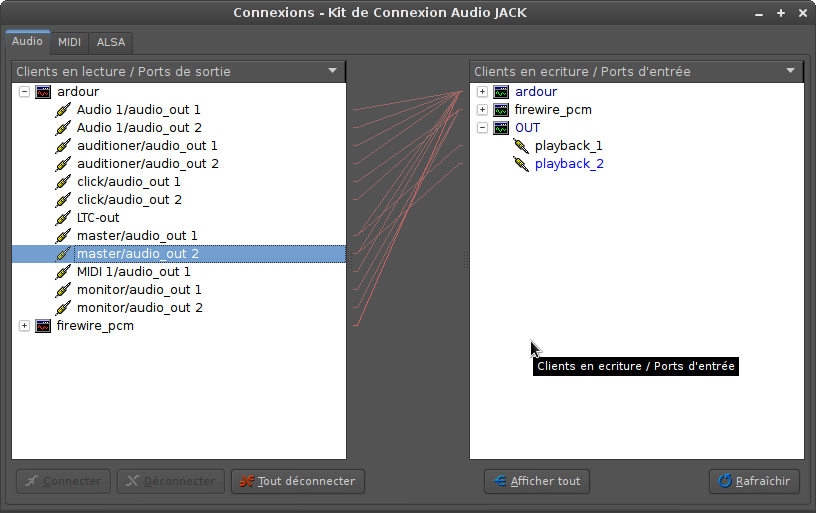Click the plug icon beside click/audio_out 1
Viewport: 816px width, 513px height.
click(x=63, y=182)
